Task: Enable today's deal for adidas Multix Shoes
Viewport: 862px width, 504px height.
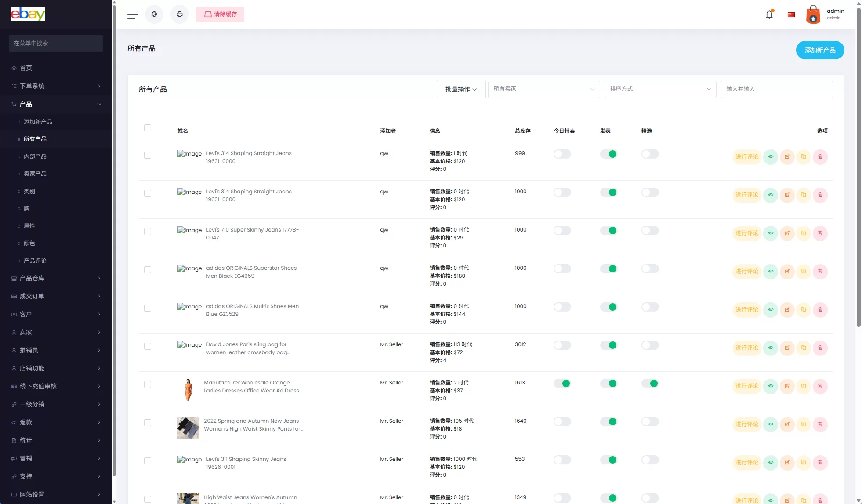Action: 562,307
